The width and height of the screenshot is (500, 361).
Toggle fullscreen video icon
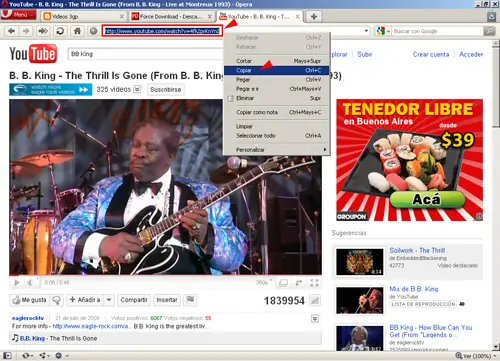point(314,283)
